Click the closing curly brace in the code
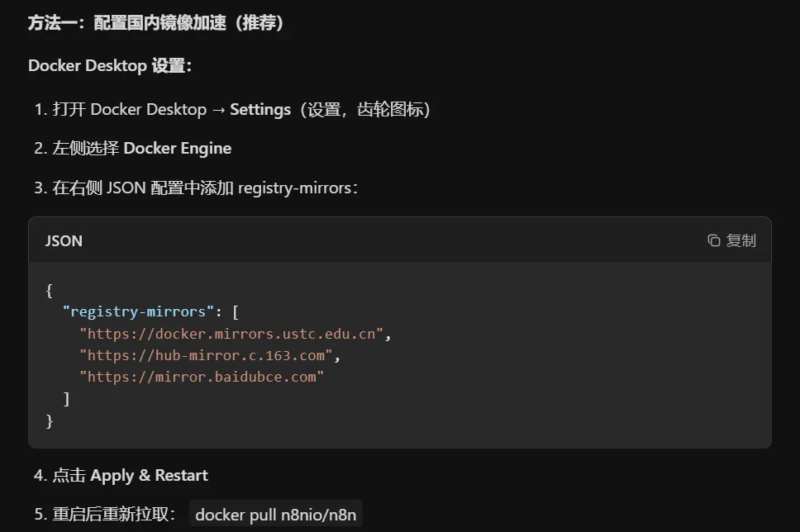Image resolution: width=800 pixels, height=532 pixels. (50, 420)
